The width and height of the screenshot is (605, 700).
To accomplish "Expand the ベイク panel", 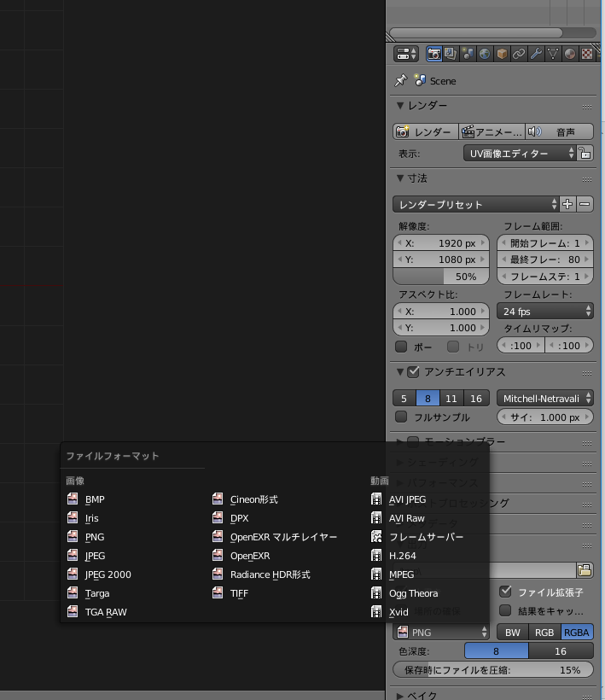I will click(x=400, y=696).
